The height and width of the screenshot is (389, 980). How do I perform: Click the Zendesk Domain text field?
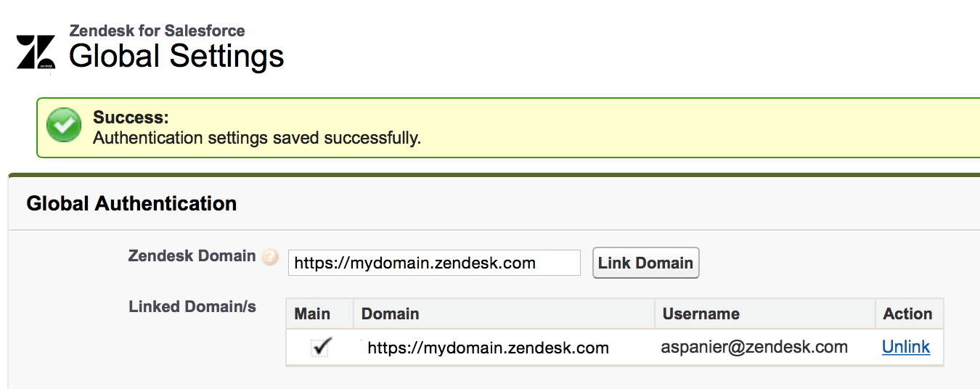pyautogui.click(x=434, y=263)
